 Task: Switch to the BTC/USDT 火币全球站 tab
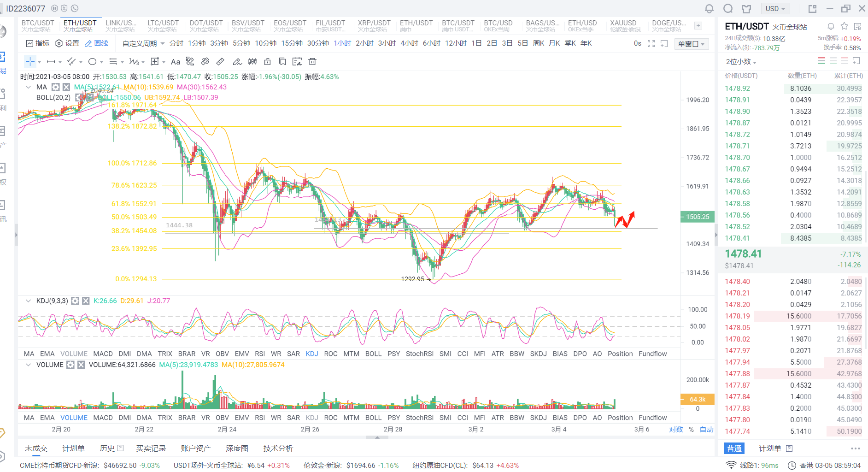tap(38, 26)
